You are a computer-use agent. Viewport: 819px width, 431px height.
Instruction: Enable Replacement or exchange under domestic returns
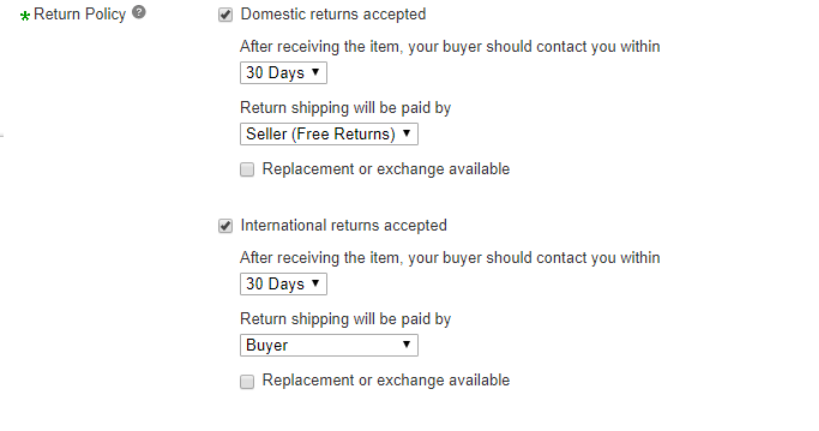(247, 170)
